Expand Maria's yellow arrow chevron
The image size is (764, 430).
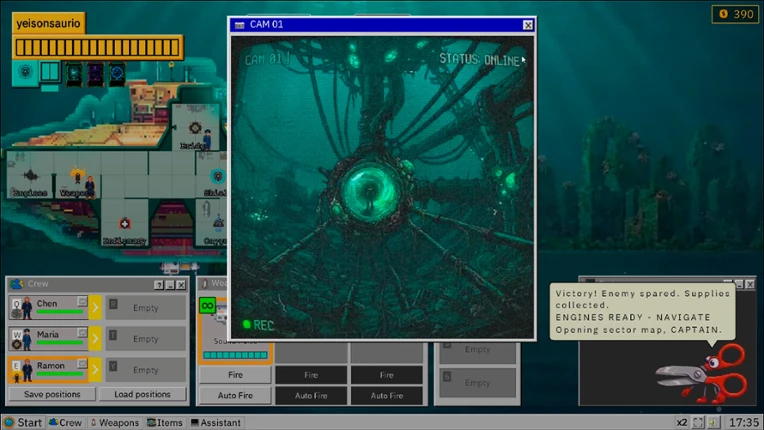click(96, 338)
